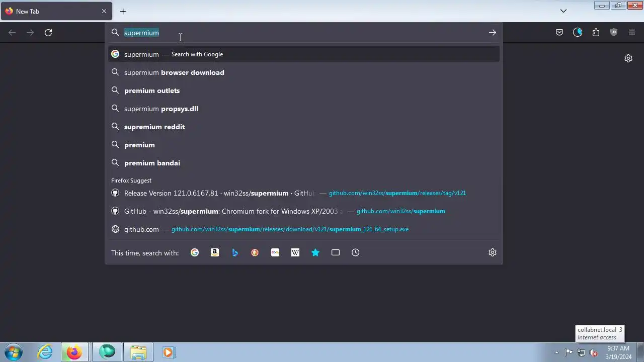Image resolution: width=644 pixels, height=362 pixels.
Task: Choose 'supermium — Search with Google' suggestion
Action: (304, 54)
